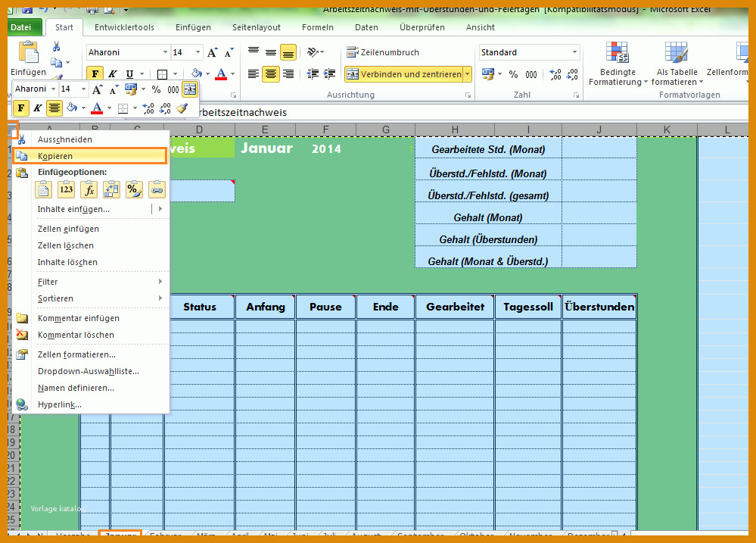The height and width of the screenshot is (543, 756).
Task: Click Hyperlink... in context menu
Action: coord(90,404)
